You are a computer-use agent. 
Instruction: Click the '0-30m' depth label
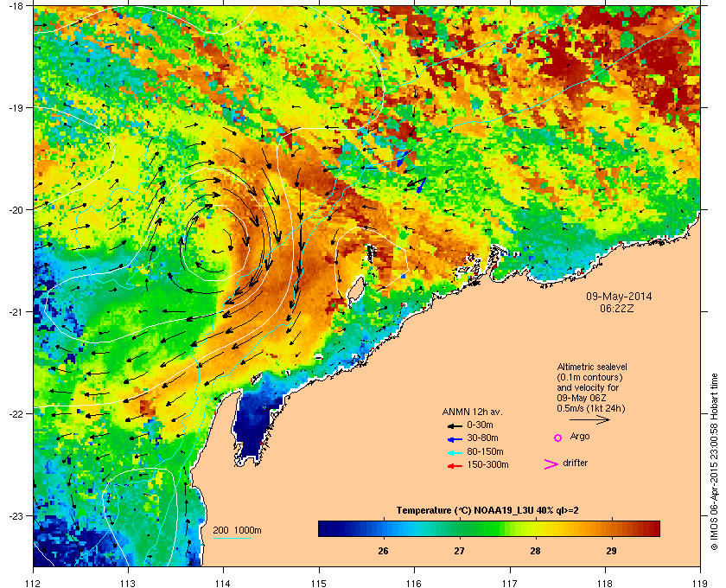(481, 425)
